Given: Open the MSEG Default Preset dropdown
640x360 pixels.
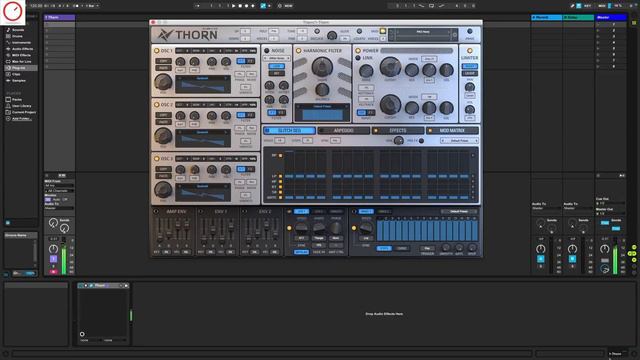Looking at the screenshot, I should pos(459,211).
